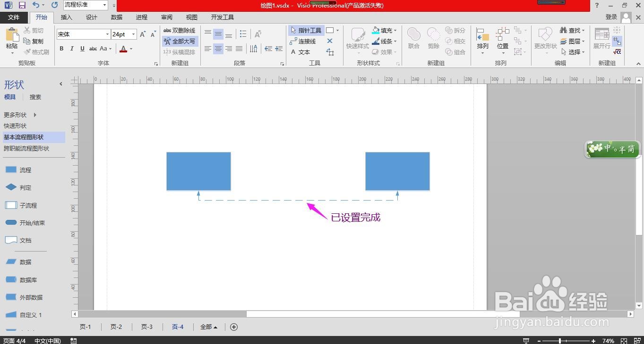Switch to page tab 页-2
This screenshot has width=644, height=344.
click(116, 327)
